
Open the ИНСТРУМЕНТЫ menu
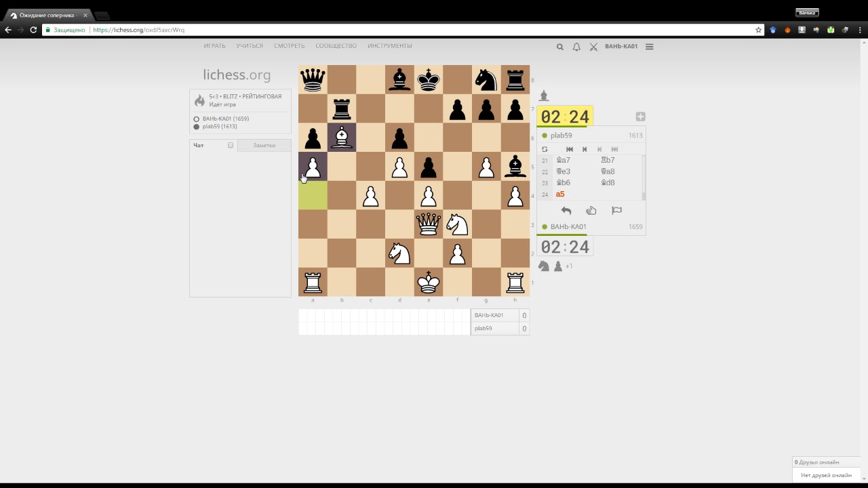390,46
